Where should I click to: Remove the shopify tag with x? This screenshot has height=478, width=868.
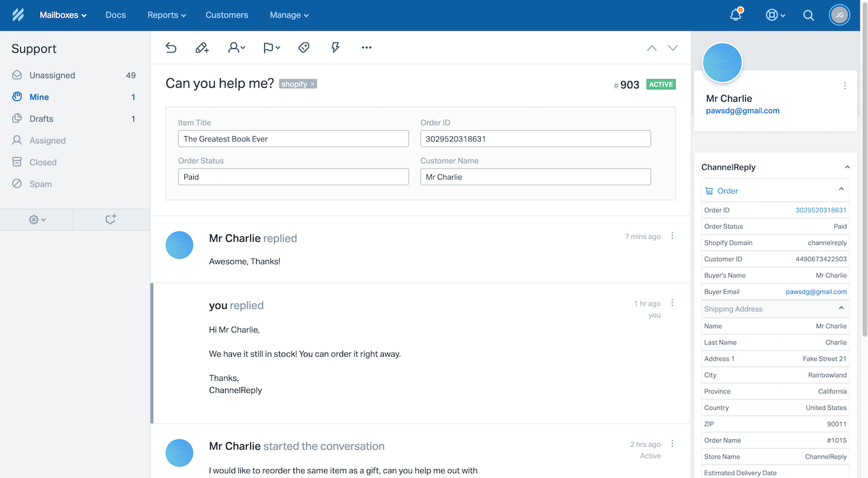tap(313, 84)
